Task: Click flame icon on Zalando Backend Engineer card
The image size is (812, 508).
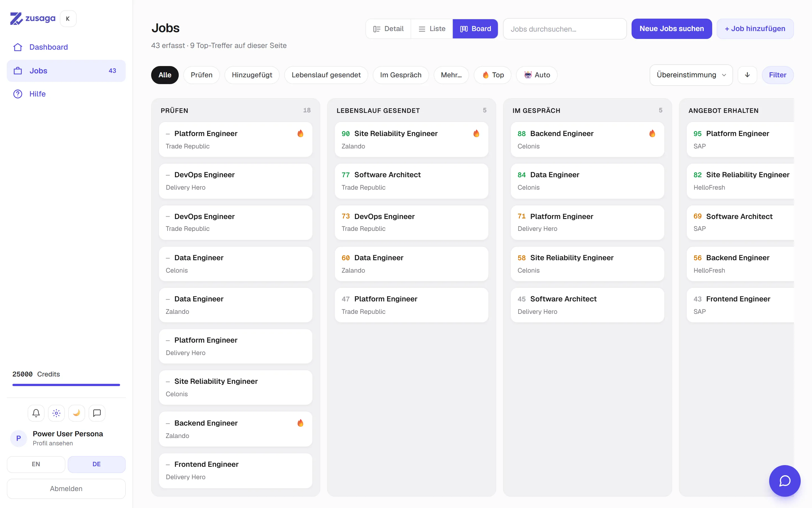Action: click(x=300, y=423)
